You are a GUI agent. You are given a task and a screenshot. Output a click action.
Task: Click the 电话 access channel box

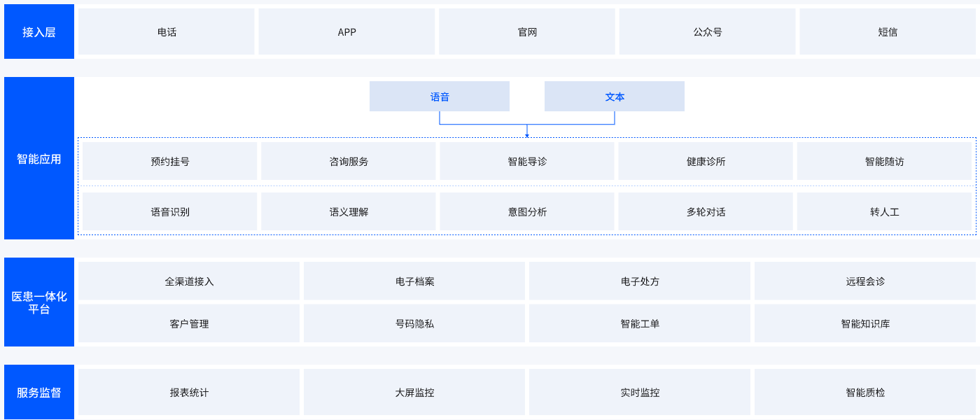[x=167, y=31]
